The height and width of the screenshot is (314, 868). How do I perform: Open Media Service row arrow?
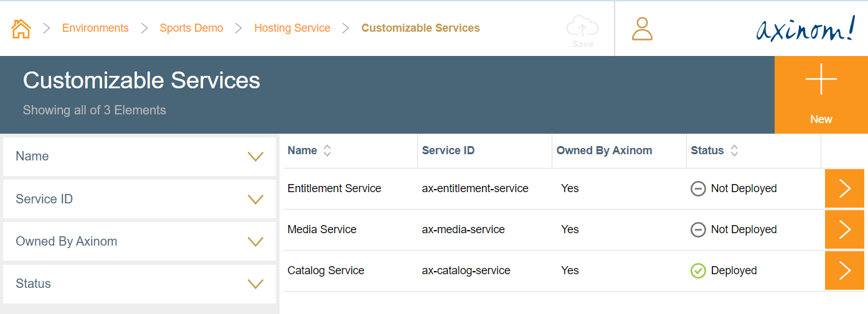pos(844,229)
